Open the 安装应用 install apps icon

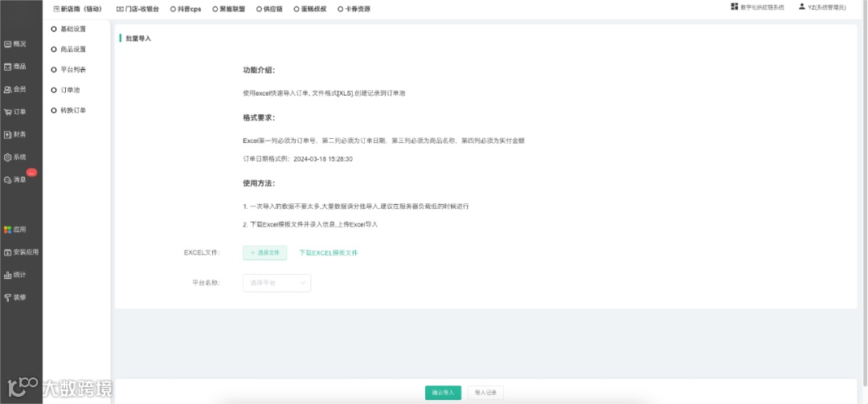[8, 252]
